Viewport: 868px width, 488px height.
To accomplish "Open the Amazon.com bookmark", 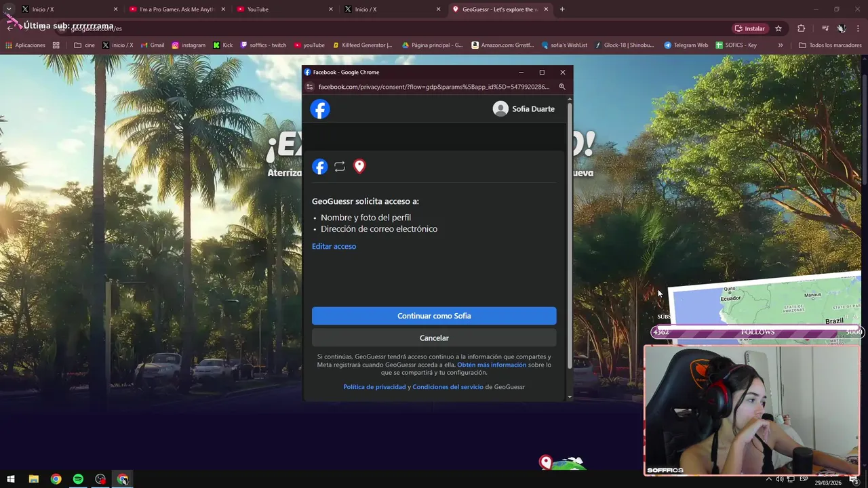I will 502,45.
